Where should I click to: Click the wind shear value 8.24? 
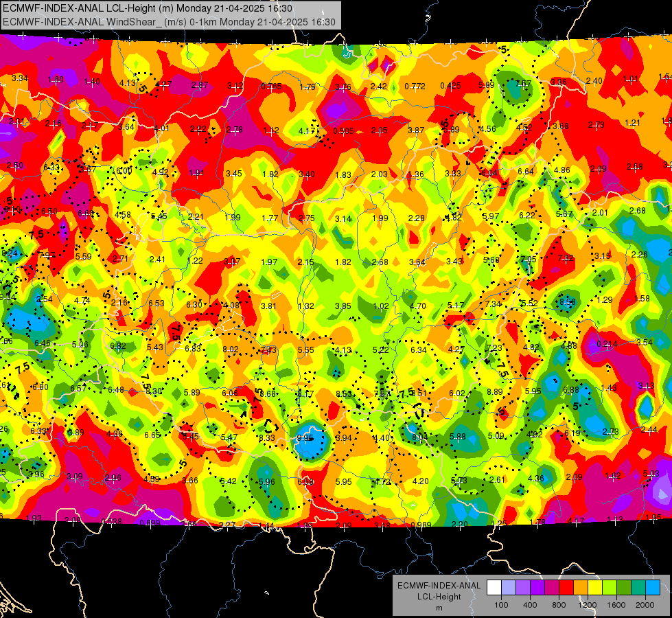click(x=10, y=253)
